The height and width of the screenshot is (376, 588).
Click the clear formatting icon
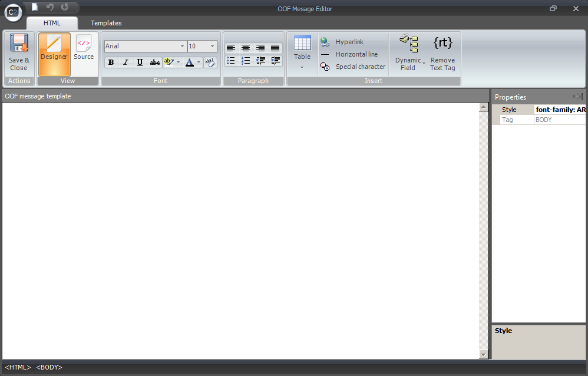(210, 62)
